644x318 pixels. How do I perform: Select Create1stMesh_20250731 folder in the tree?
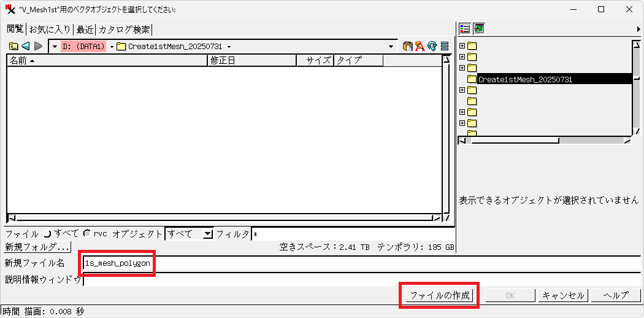524,79
